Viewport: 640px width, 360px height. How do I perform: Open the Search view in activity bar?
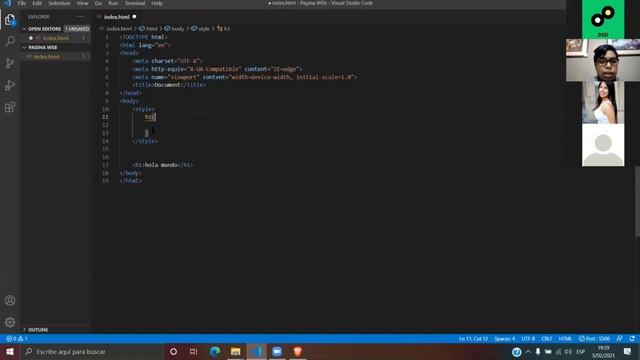click(10, 41)
